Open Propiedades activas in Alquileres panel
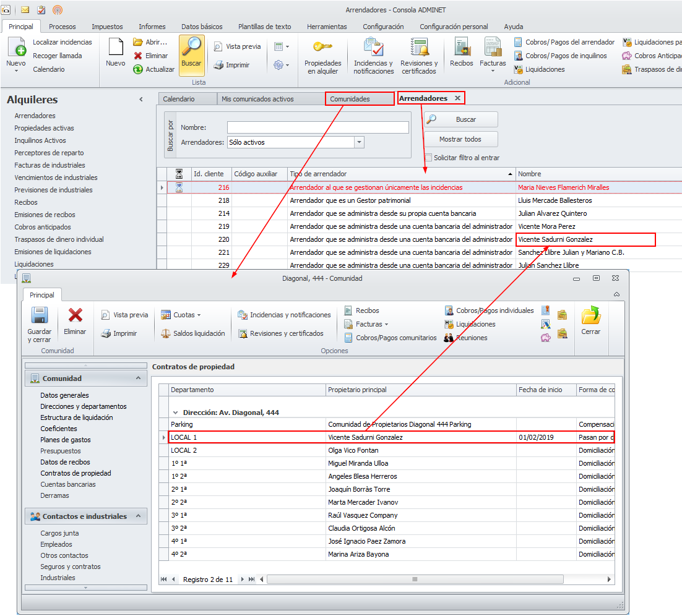Viewport: 682px width, 616px height. click(44, 128)
